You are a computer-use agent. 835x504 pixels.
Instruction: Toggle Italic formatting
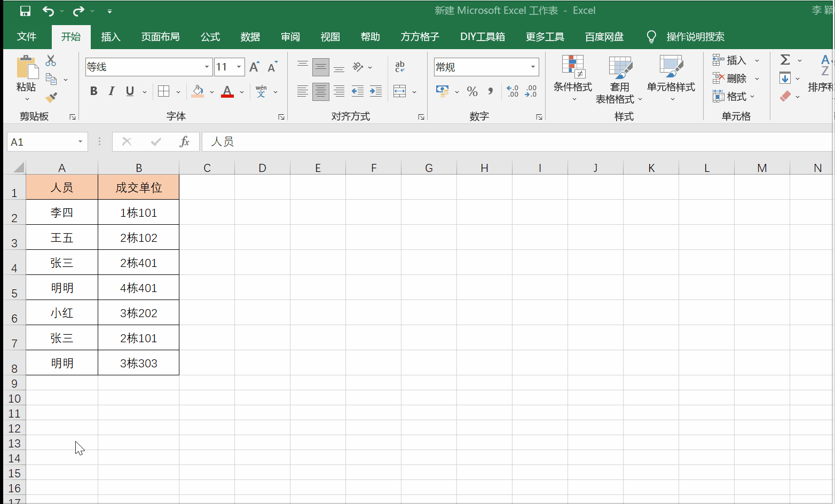(x=112, y=91)
